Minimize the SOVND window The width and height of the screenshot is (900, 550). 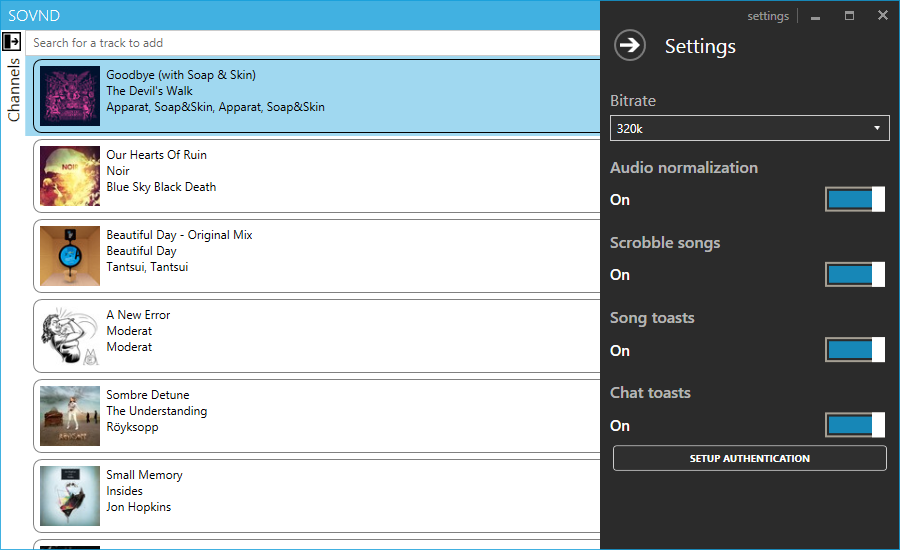click(816, 16)
